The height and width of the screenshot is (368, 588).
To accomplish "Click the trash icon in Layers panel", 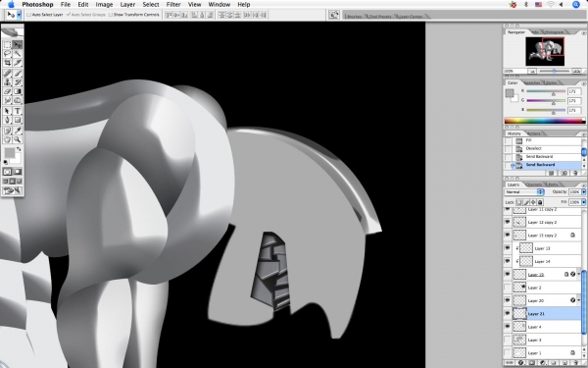I will [575, 363].
